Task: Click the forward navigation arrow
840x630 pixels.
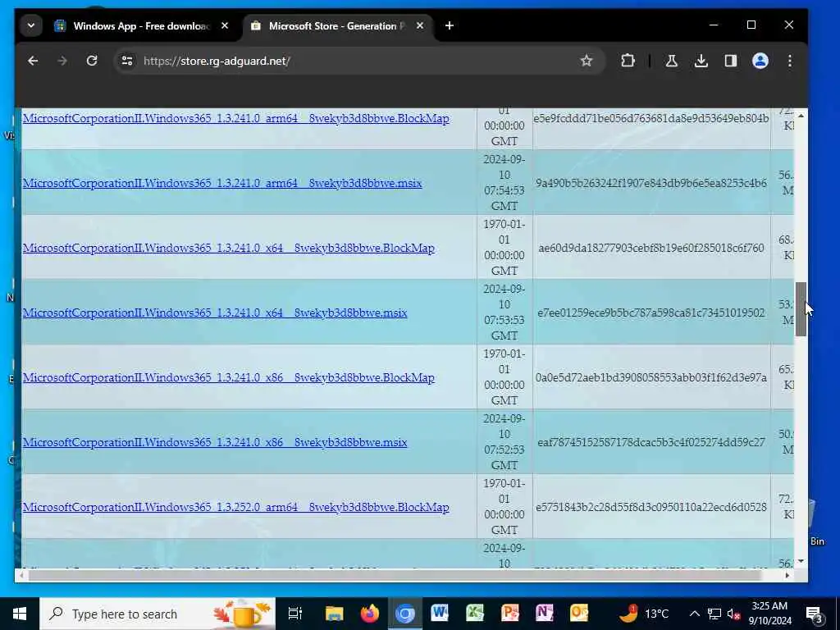Action: click(x=62, y=61)
